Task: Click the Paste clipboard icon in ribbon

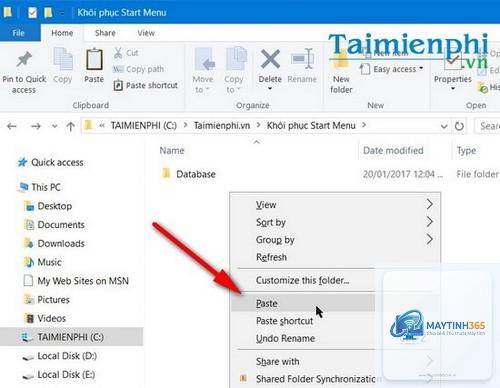Action: coord(94,59)
